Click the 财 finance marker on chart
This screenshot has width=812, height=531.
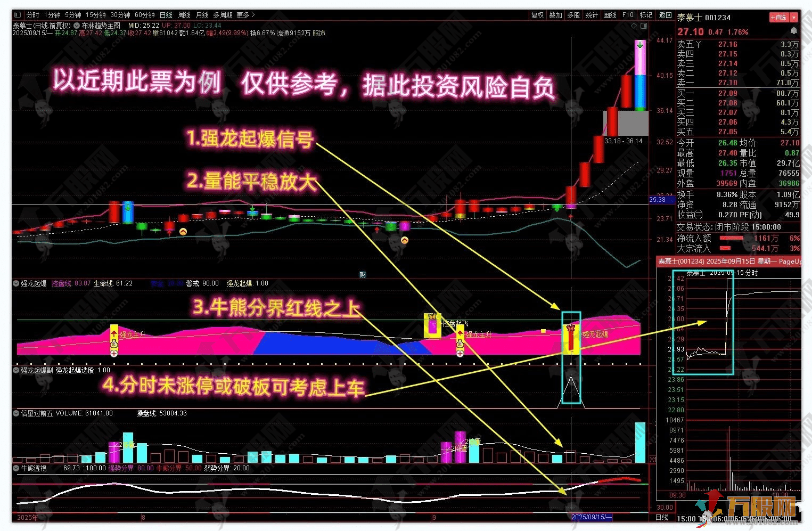coord(363,275)
